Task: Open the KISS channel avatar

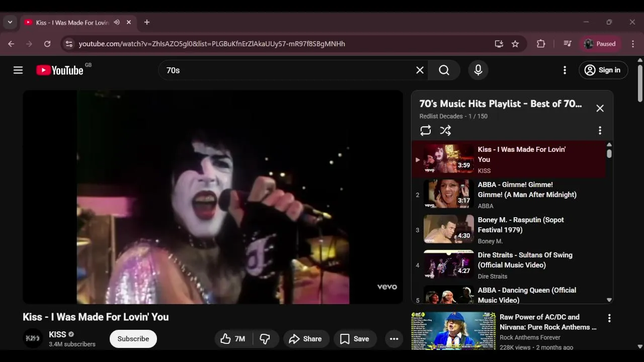Action: point(33,339)
